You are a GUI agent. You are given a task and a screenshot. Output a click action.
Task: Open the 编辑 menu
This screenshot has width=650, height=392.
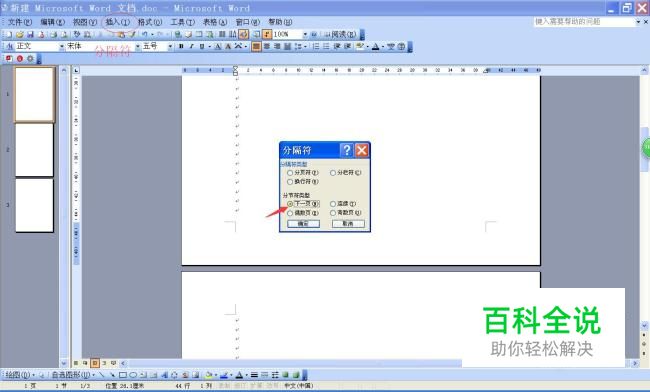tap(52, 22)
